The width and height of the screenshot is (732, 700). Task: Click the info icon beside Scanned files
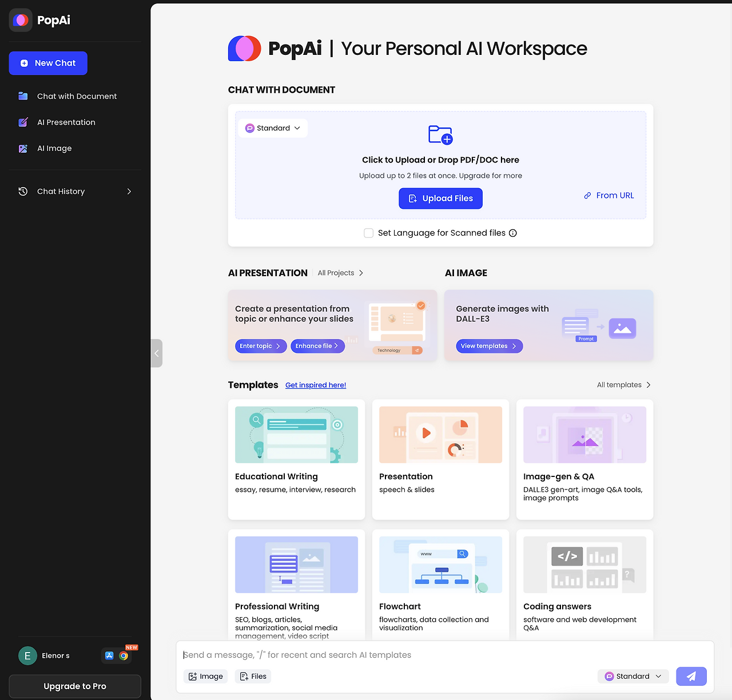coord(513,233)
